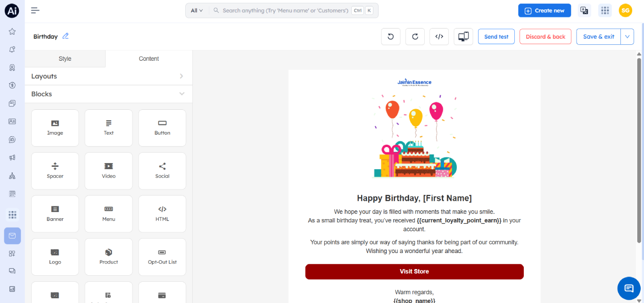Image resolution: width=644 pixels, height=303 pixels.
Task: Switch to the Content tab
Action: pyautogui.click(x=149, y=58)
